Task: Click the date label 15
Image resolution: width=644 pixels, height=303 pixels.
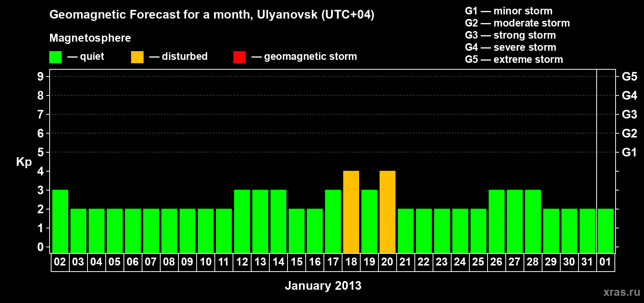Action: click(297, 262)
